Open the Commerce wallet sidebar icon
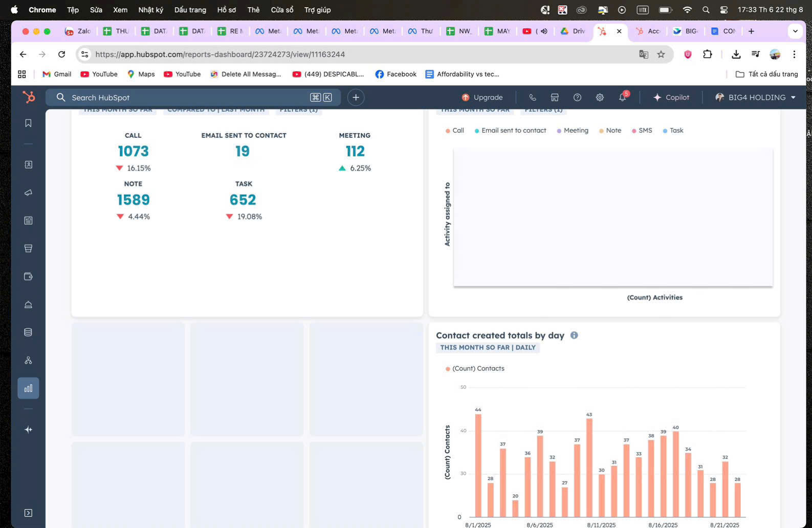 point(28,277)
